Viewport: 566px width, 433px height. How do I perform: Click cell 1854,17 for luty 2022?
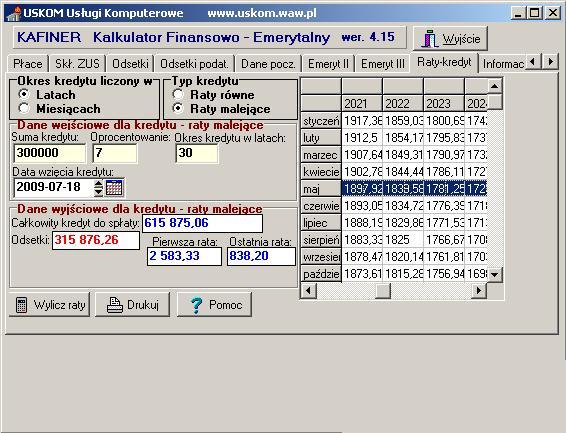(x=403, y=138)
